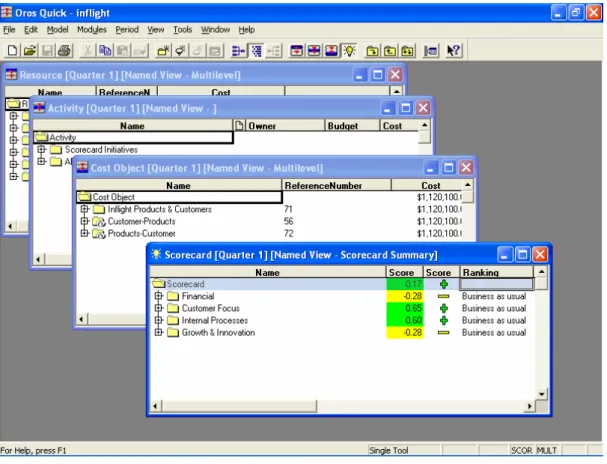
Task: Click the folder with right-down arrow toolbar icon
Action: (372, 50)
